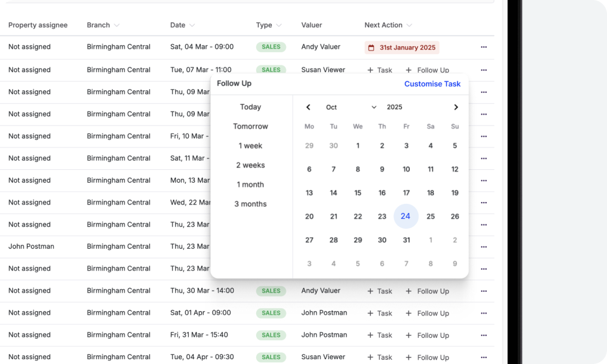The width and height of the screenshot is (607, 364).
Task: Click the plus Task icon on Thu, 30 Mar row
Action: [371, 291]
